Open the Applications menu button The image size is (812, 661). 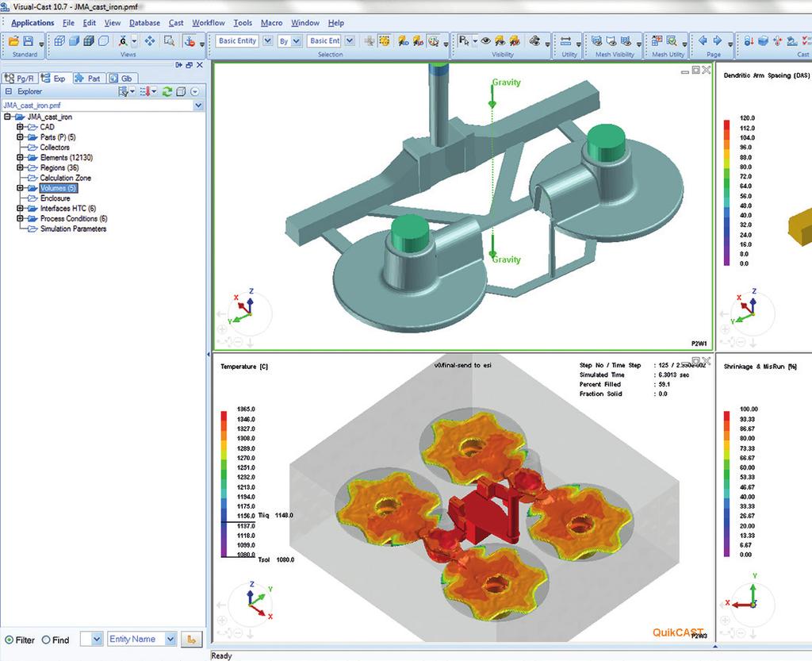coord(33,23)
